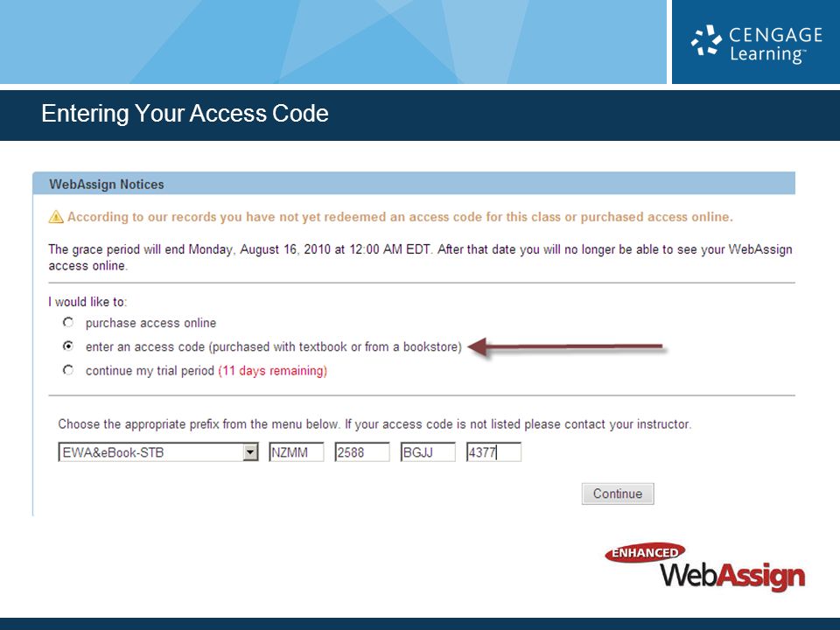Screen dimensions: 840x630
Task: Click the WebAssign Notices panel header
Action: [414, 184]
